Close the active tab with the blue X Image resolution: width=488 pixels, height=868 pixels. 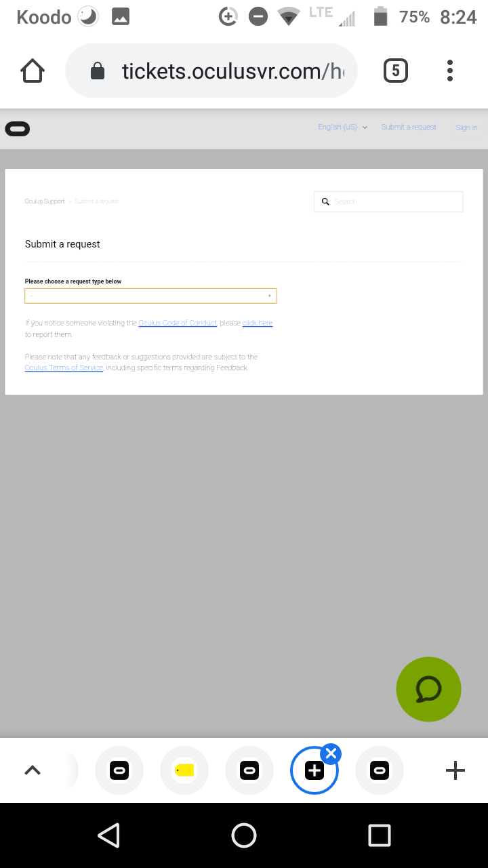pyautogui.click(x=331, y=753)
